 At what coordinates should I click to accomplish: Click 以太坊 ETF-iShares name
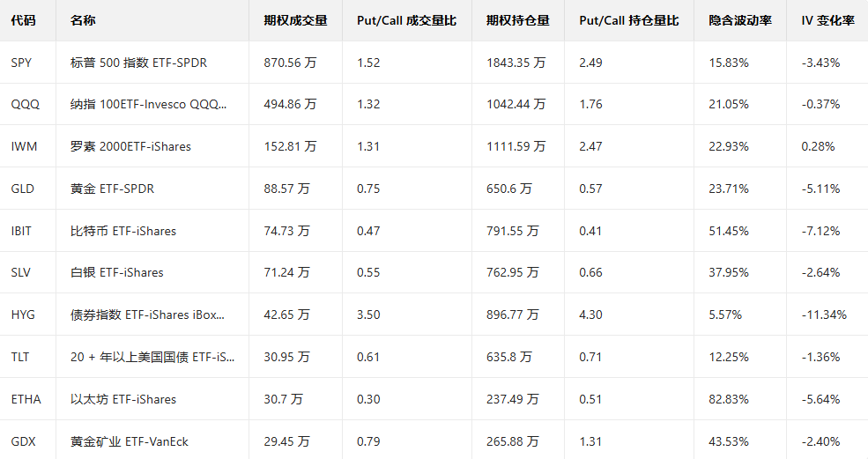click(x=123, y=399)
